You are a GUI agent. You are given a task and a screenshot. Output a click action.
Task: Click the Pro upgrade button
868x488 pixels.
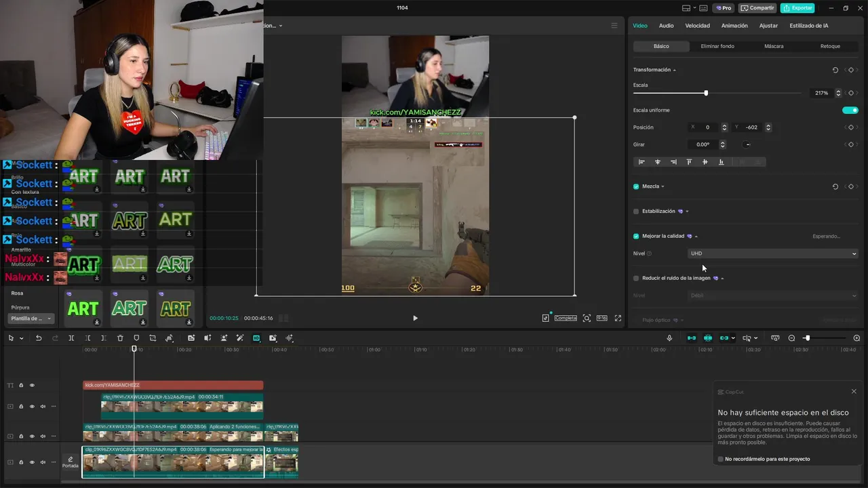[x=723, y=8]
